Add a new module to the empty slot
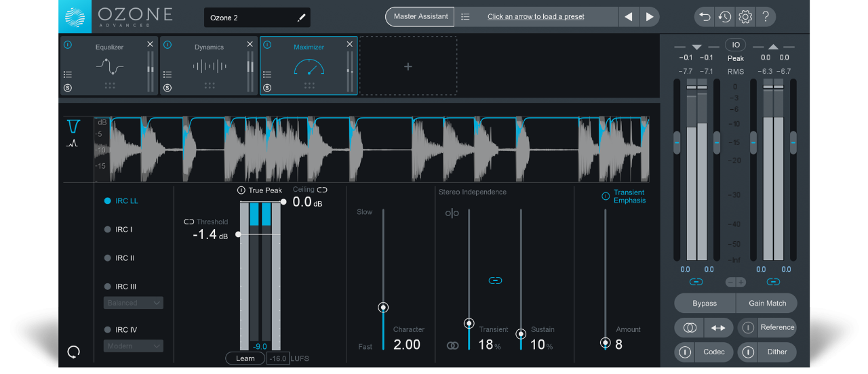 pyautogui.click(x=408, y=66)
